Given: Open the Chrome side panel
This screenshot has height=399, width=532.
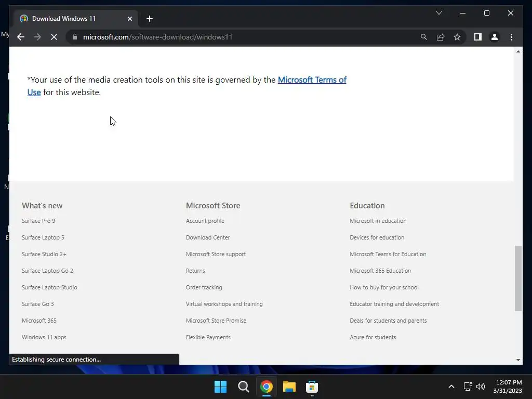Looking at the screenshot, I should 478,37.
